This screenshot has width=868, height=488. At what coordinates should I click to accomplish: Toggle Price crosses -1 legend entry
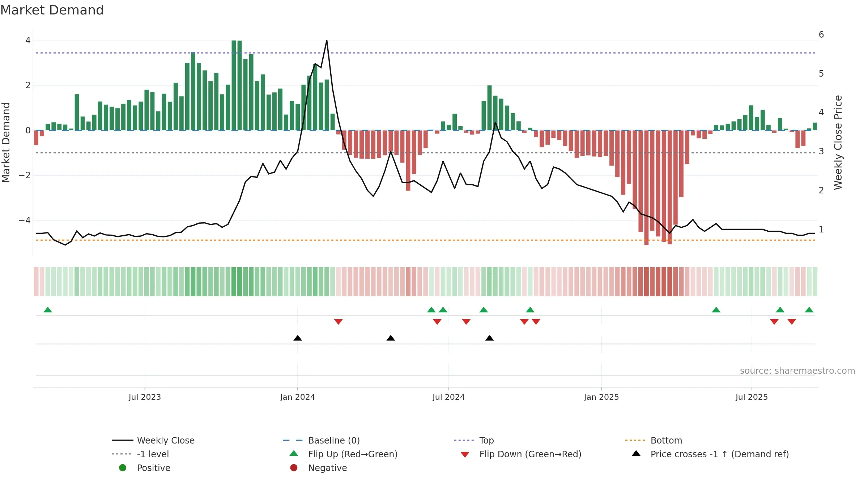tap(710, 454)
